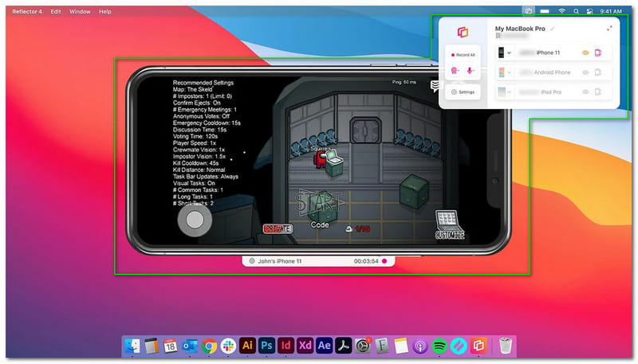The width and height of the screenshot is (638, 364).
Task: Open the in-game chat icon
Action: pyautogui.click(x=435, y=86)
